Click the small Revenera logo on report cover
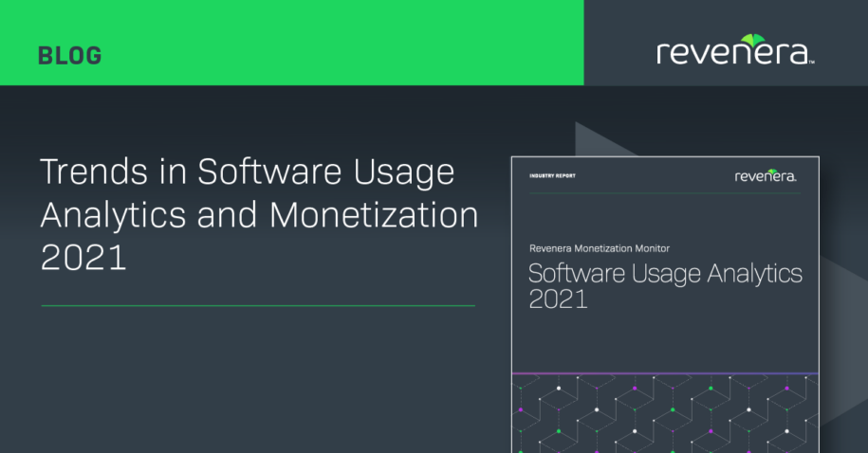The image size is (868, 453). [x=766, y=176]
